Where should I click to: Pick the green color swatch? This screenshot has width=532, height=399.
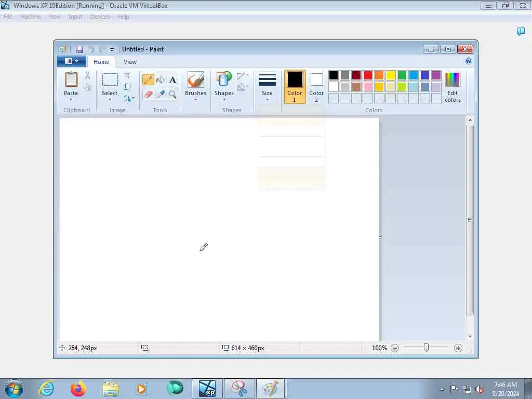point(402,75)
